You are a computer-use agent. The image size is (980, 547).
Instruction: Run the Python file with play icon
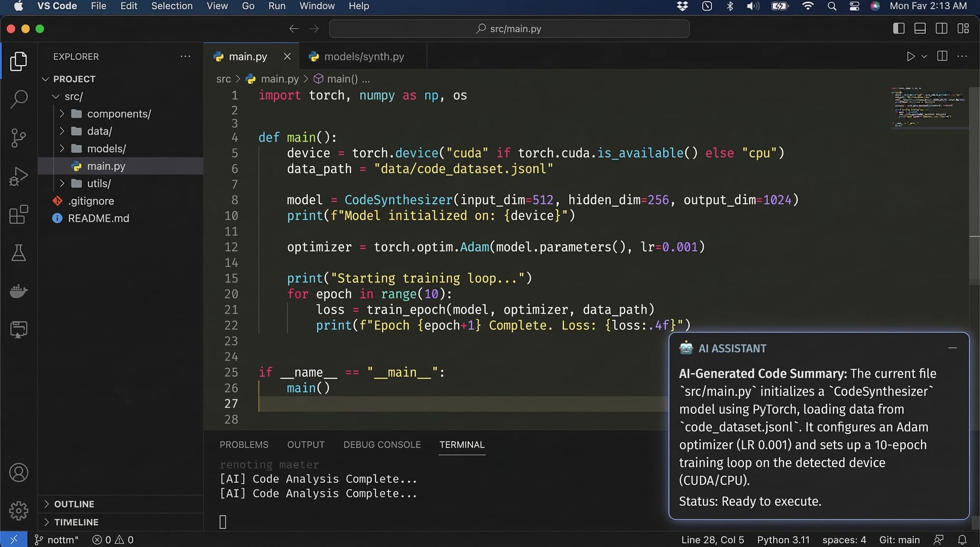pyautogui.click(x=910, y=56)
